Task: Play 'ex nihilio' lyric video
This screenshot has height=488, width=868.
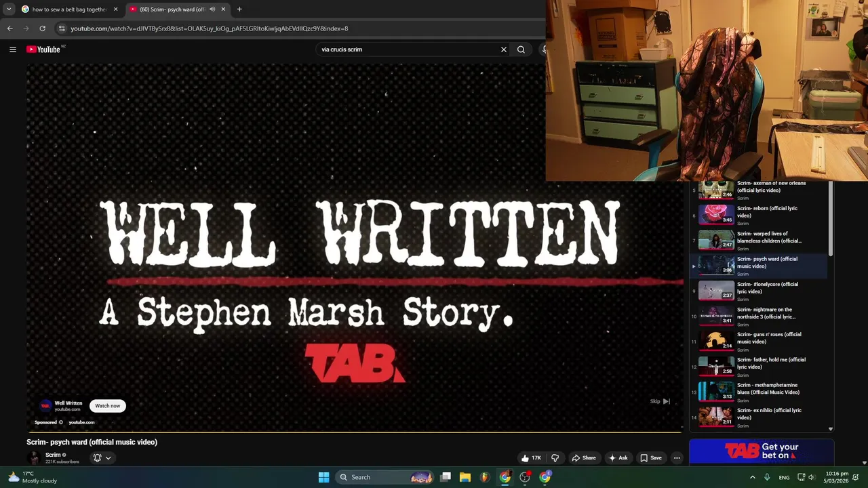Action: click(x=758, y=418)
